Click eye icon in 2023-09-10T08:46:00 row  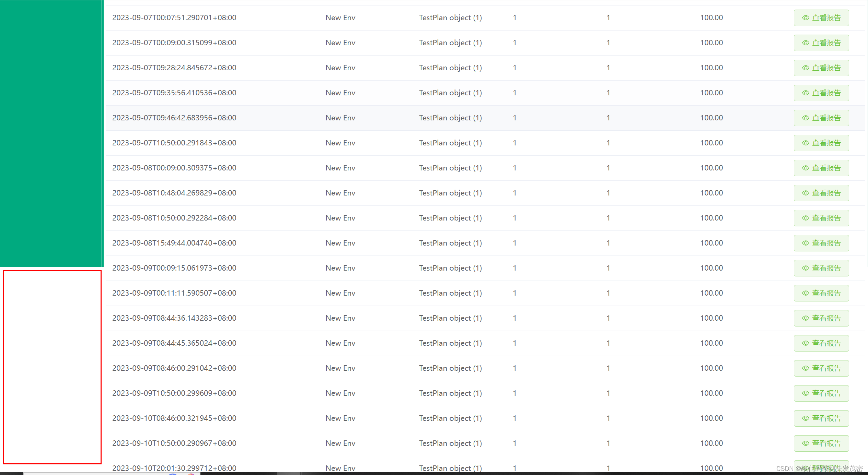pyautogui.click(x=806, y=418)
